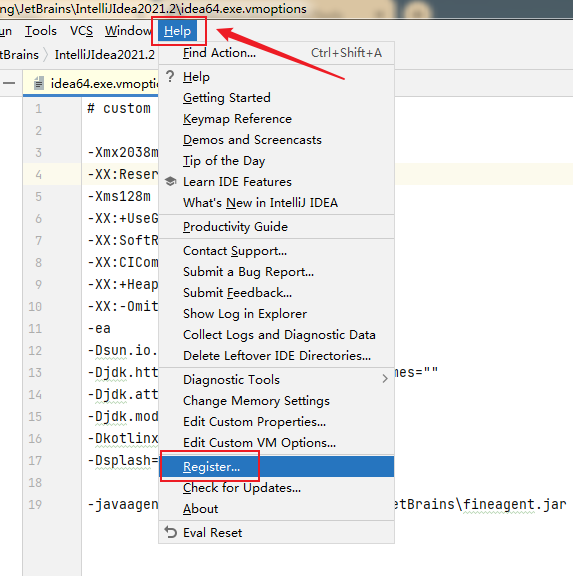Click the '# custom' comment text on line 1
573x576 pixels.
(119, 108)
